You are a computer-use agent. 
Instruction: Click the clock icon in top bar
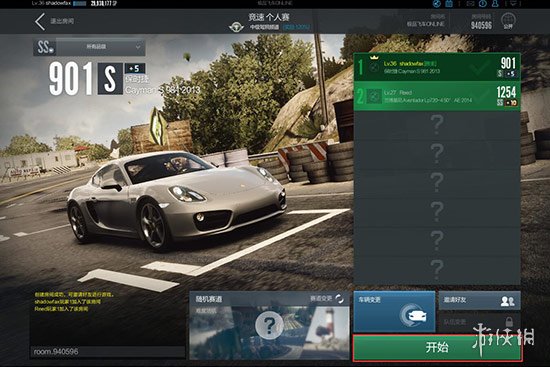[x=483, y=4]
